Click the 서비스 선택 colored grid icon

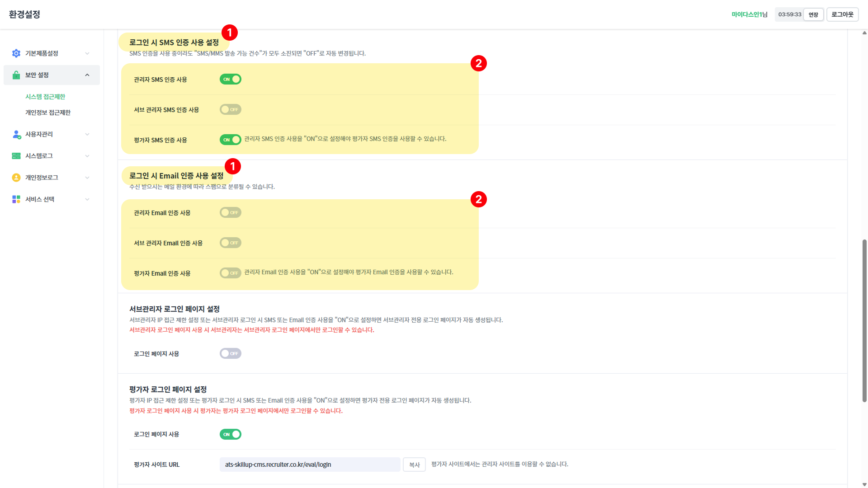point(16,199)
